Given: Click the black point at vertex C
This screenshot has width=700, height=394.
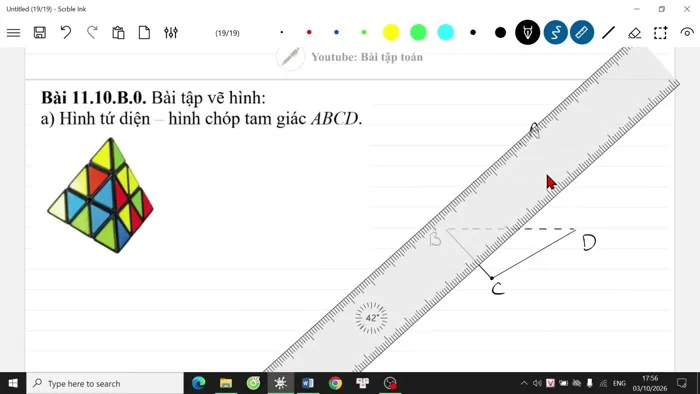Looking at the screenshot, I should coord(492,278).
